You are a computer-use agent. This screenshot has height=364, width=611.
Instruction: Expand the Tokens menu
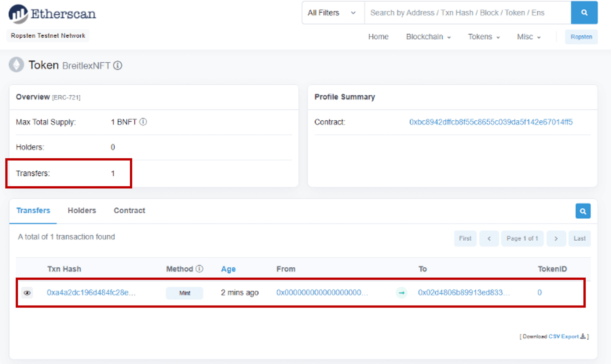(484, 37)
